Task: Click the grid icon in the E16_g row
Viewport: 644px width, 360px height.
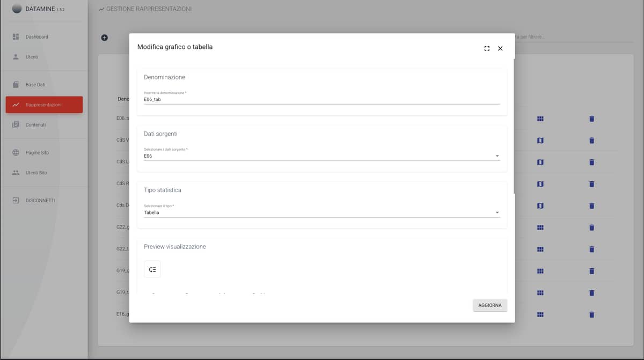Action: pyautogui.click(x=540, y=314)
